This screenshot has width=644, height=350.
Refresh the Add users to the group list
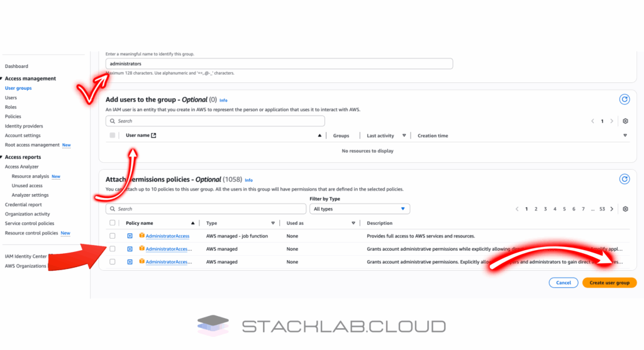[x=625, y=99]
